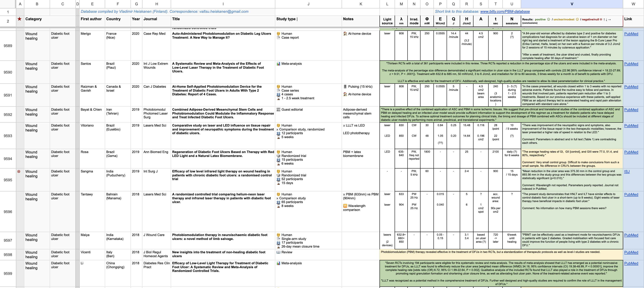Click the newspaper icon beside "Guest editorial"

pos(278,109)
